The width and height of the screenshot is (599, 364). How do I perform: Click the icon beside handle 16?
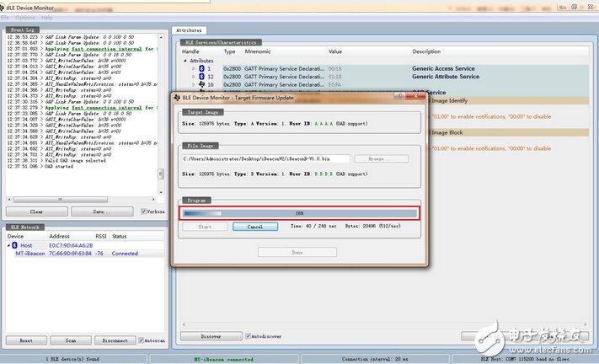click(x=201, y=85)
